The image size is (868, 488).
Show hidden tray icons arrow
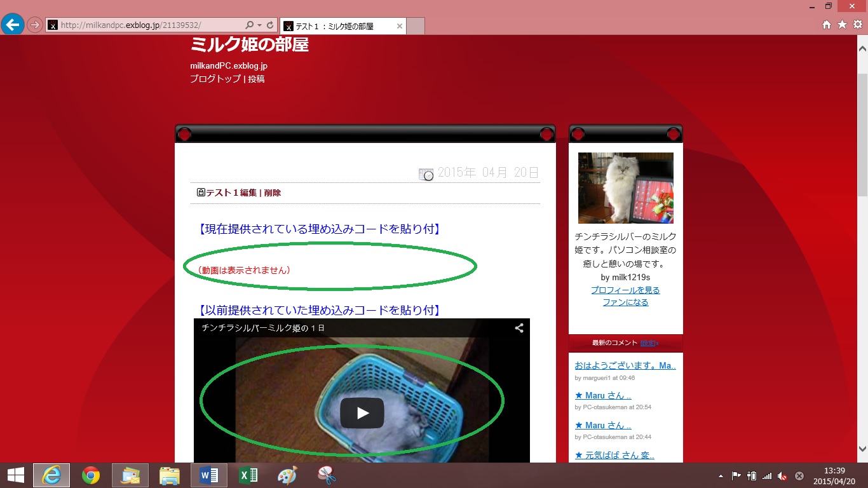(721, 476)
